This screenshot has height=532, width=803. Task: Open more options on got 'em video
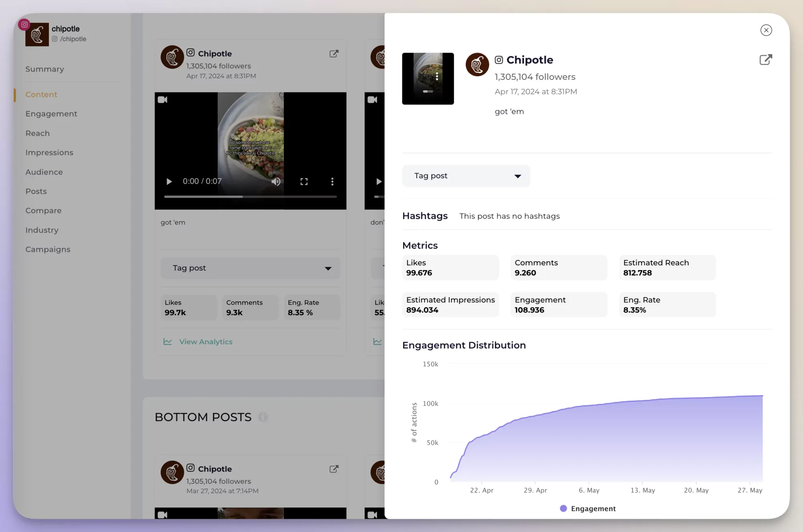pyautogui.click(x=332, y=181)
